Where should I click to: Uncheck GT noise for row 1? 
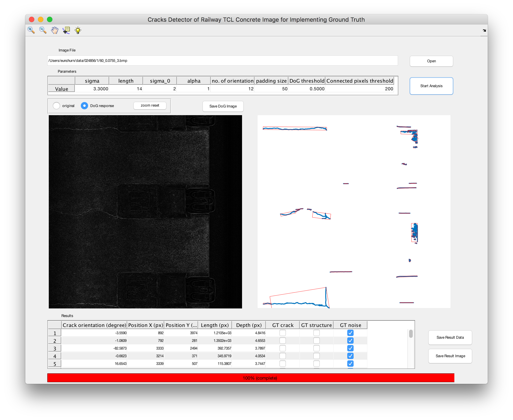(x=350, y=333)
